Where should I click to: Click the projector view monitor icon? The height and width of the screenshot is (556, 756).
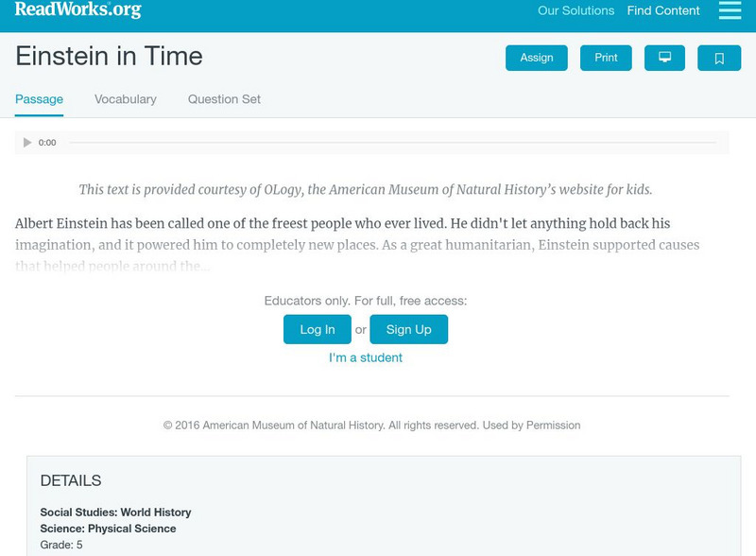[664, 58]
